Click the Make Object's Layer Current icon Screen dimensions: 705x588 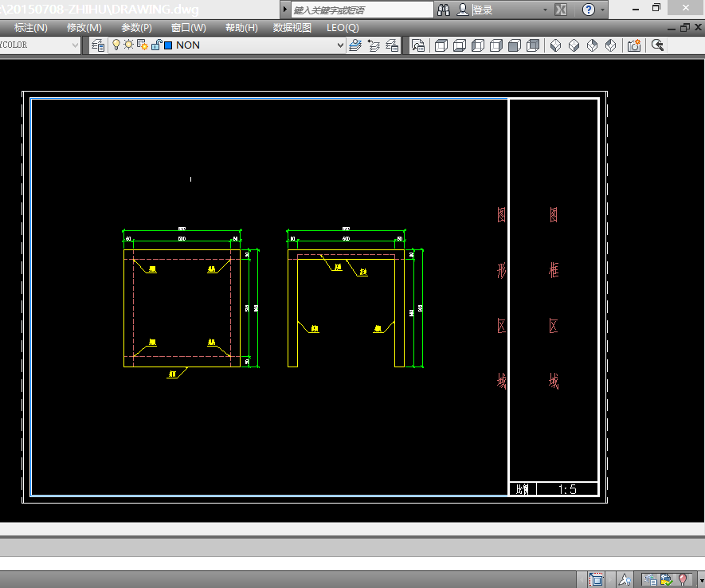click(x=356, y=45)
